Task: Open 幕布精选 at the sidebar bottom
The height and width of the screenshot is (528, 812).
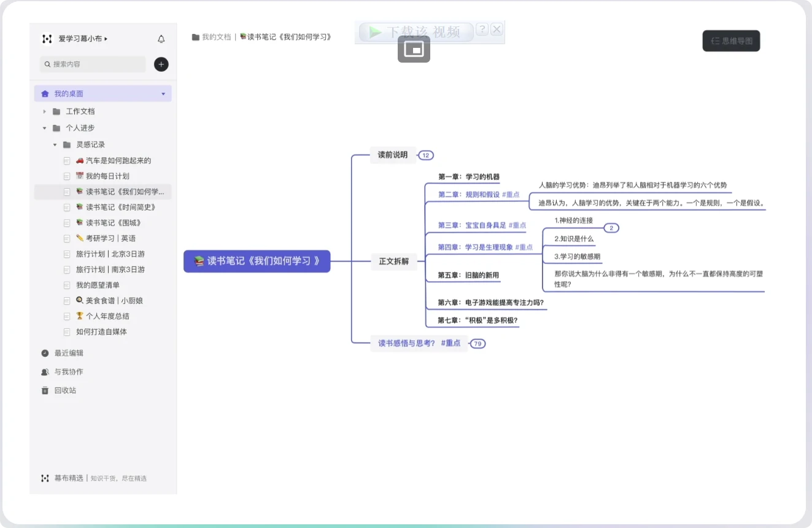Action: click(x=69, y=478)
